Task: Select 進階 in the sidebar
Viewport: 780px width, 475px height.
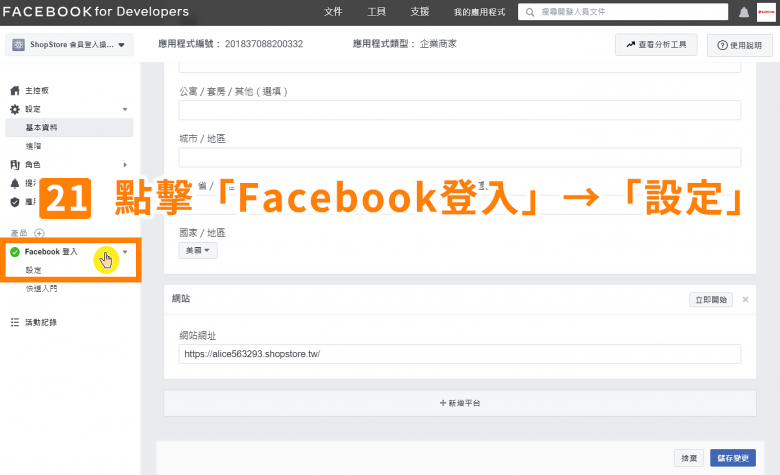Action: point(34,146)
